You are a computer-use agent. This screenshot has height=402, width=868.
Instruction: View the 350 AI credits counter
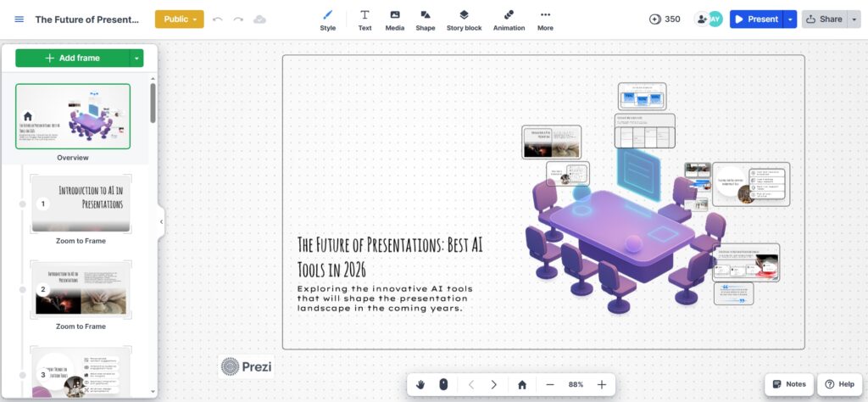[x=665, y=20]
